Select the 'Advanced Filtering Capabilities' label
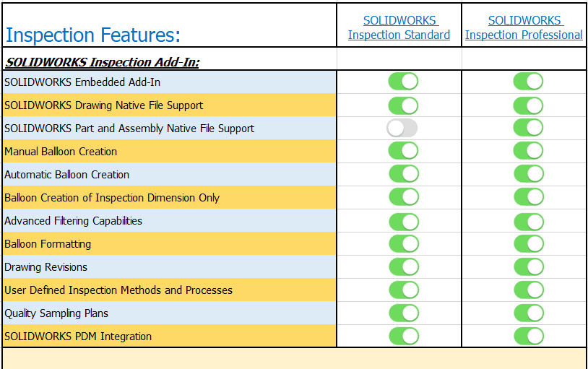The height and width of the screenshot is (369, 588). point(73,221)
